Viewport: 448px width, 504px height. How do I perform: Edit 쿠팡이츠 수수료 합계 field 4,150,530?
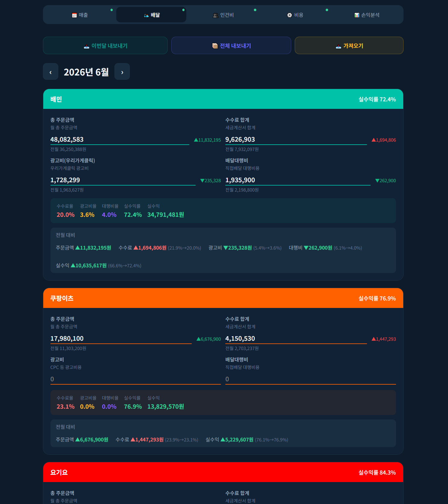[x=296, y=339]
